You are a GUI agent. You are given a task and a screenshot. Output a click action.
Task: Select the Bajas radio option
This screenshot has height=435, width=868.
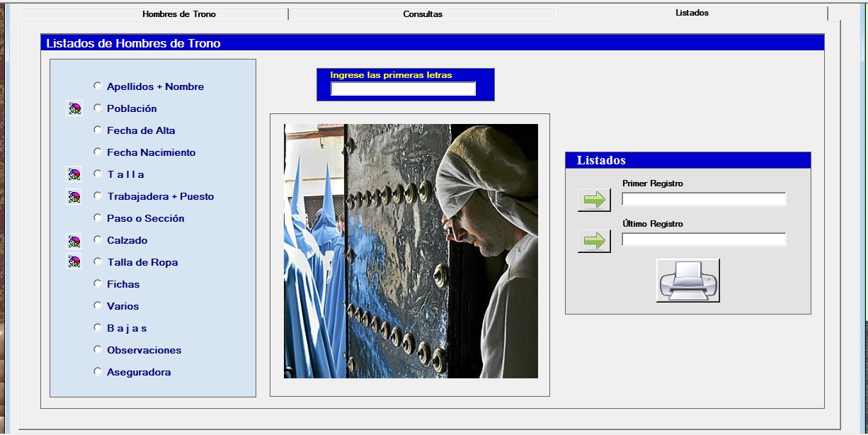point(98,327)
